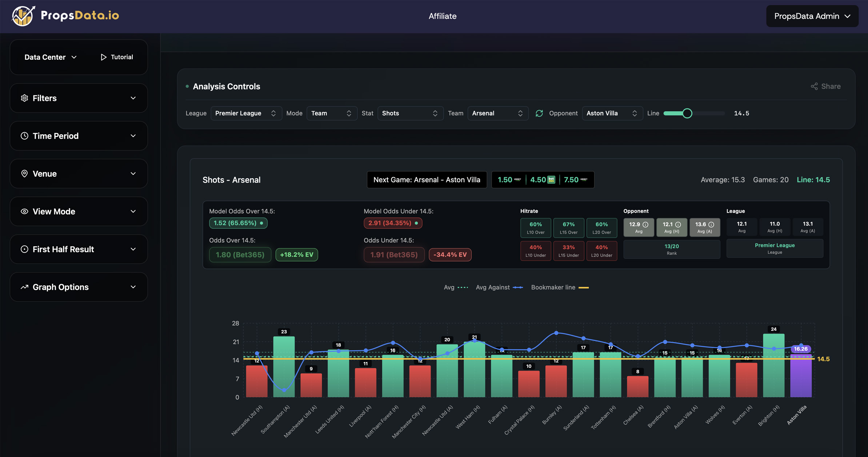This screenshot has height=457, width=868.
Task: Toggle the Avg dotted-line legend item
Action: click(456, 287)
